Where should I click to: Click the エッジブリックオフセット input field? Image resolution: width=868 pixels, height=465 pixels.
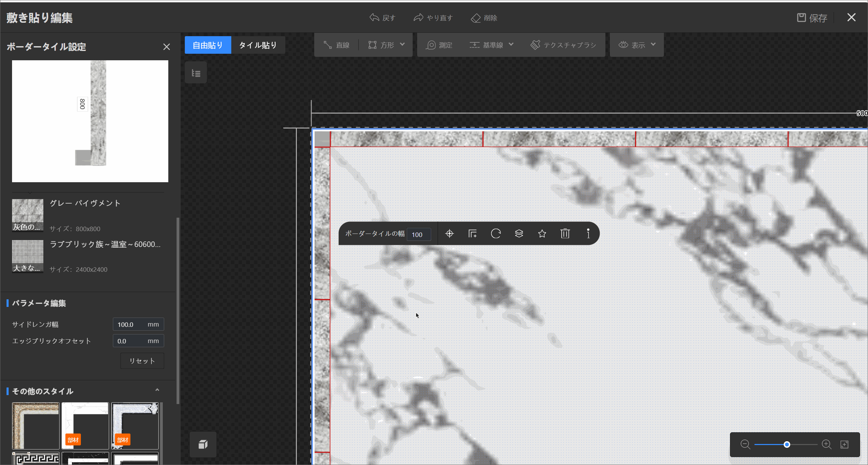138,341
